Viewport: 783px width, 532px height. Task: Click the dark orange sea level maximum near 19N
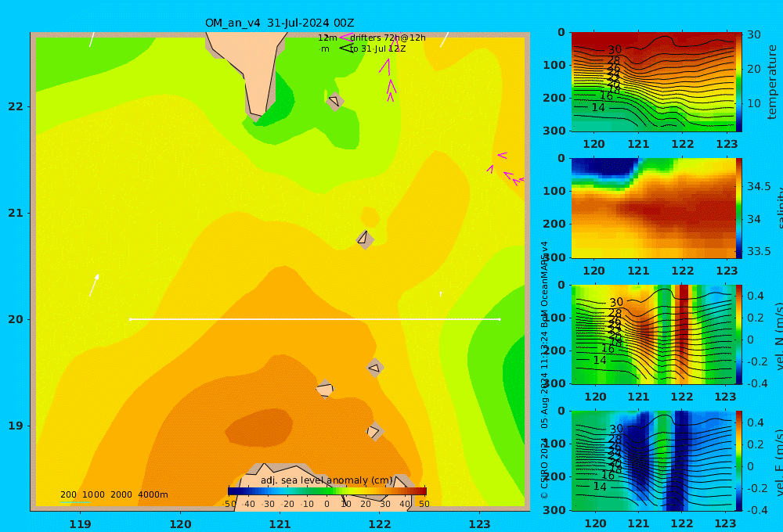(258, 427)
